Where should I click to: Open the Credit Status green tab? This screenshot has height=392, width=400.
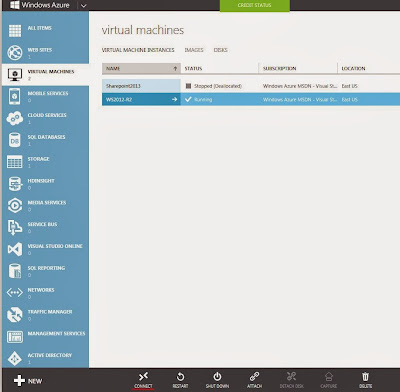coord(255,5)
